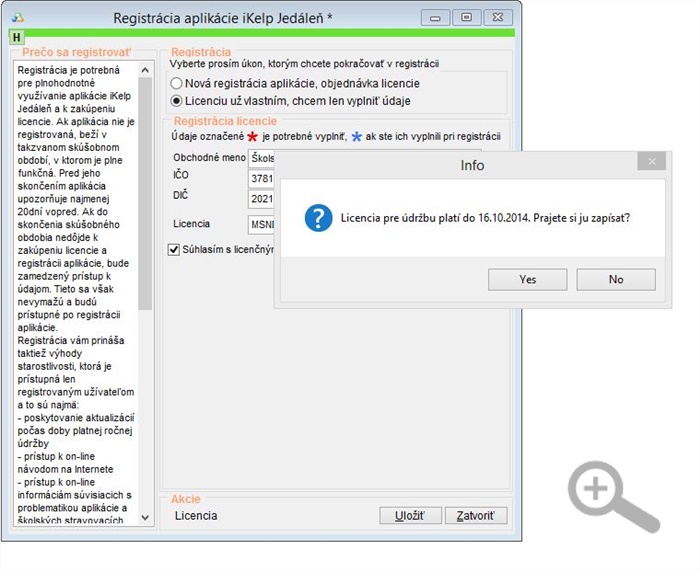The image size is (700, 572).
Task: Click the 'Prečo sa registrovať' heading
Action: coord(77,52)
